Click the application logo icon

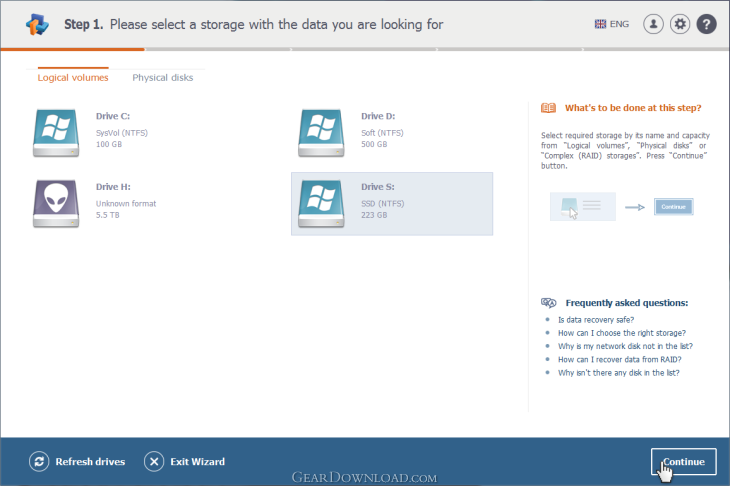click(x=37, y=24)
